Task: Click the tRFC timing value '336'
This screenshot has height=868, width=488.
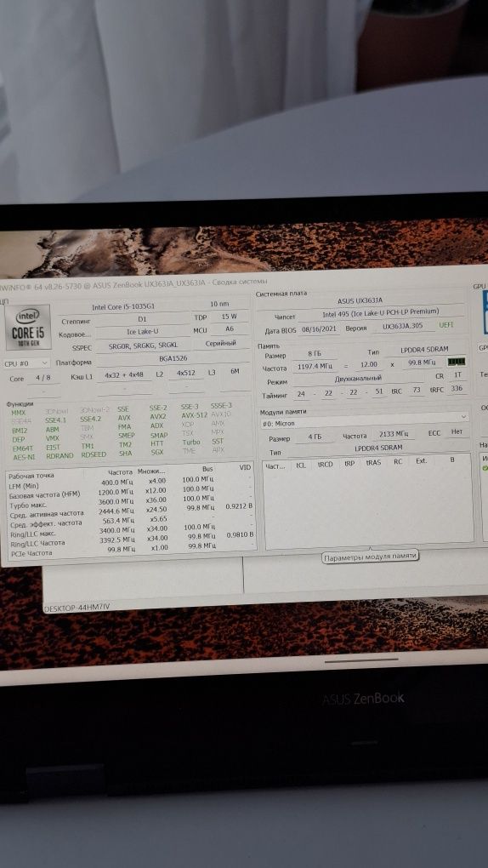Action: (x=457, y=388)
